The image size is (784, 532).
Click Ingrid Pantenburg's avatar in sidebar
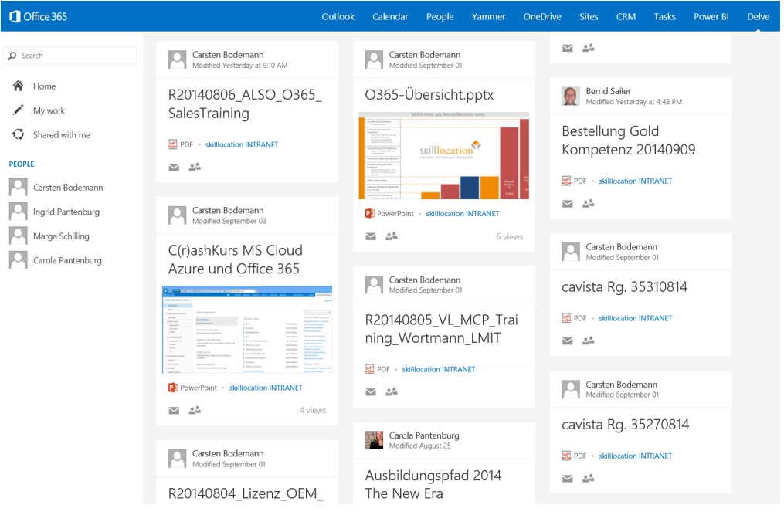[18, 211]
